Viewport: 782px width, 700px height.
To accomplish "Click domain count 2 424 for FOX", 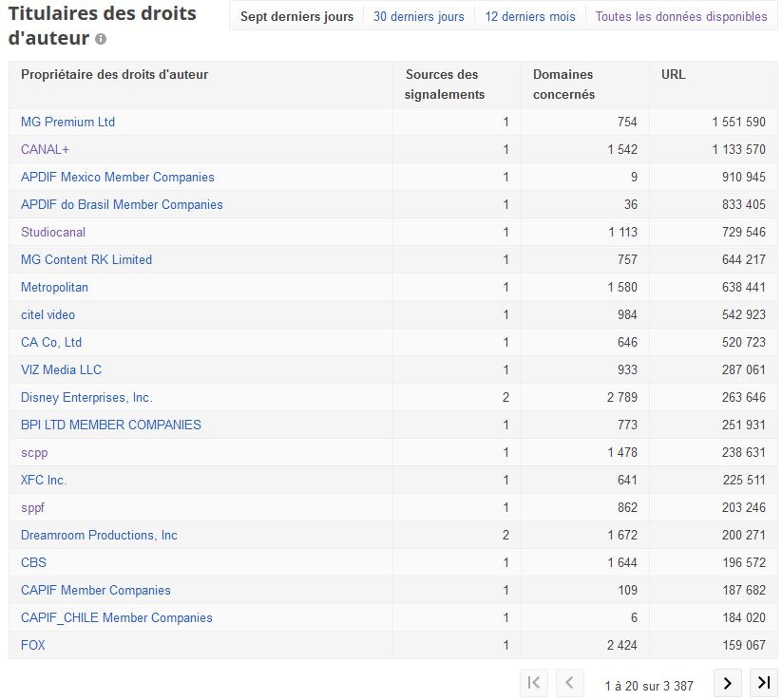I will (x=622, y=646).
